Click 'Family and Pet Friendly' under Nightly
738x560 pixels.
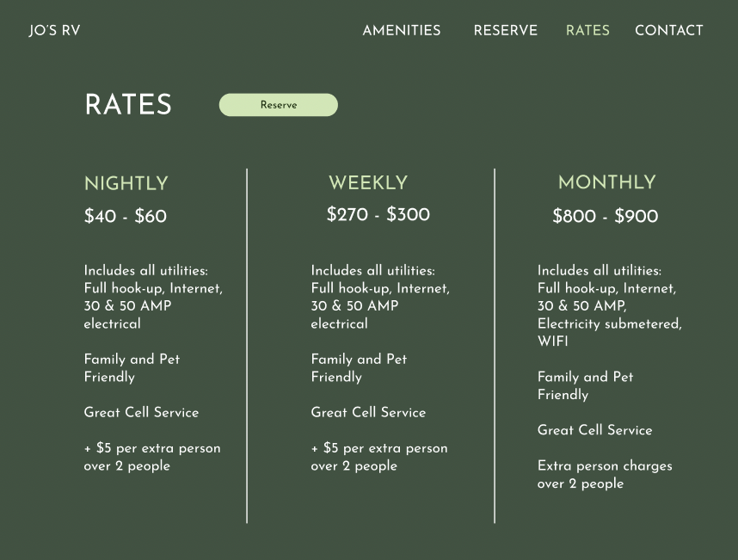132,368
